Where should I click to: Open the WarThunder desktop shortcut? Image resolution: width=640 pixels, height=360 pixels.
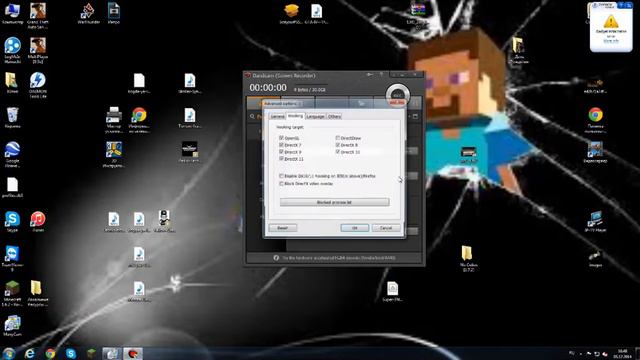(x=88, y=13)
